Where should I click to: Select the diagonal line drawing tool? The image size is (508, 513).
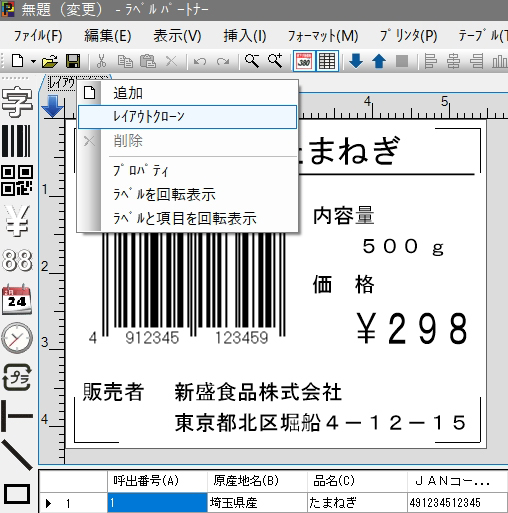17,455
